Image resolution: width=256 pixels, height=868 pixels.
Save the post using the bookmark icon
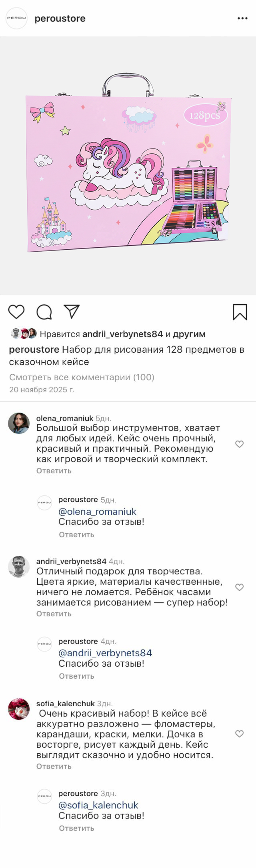[x=240, y=312]
